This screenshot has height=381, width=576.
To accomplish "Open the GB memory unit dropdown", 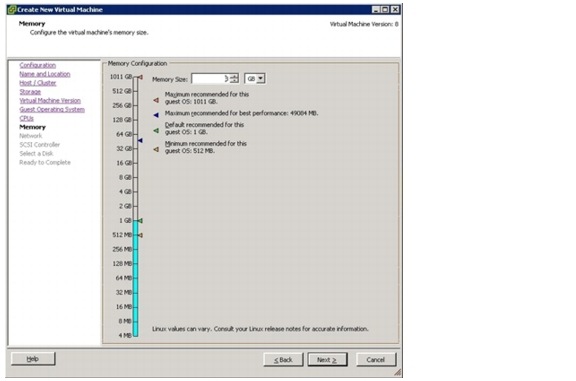I will (255, 79).
